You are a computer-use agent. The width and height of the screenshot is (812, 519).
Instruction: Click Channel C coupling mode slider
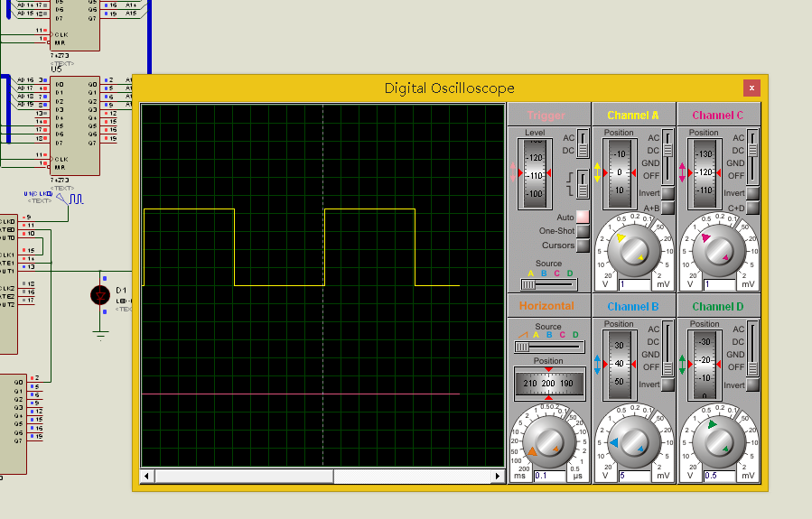pos(753,157)
